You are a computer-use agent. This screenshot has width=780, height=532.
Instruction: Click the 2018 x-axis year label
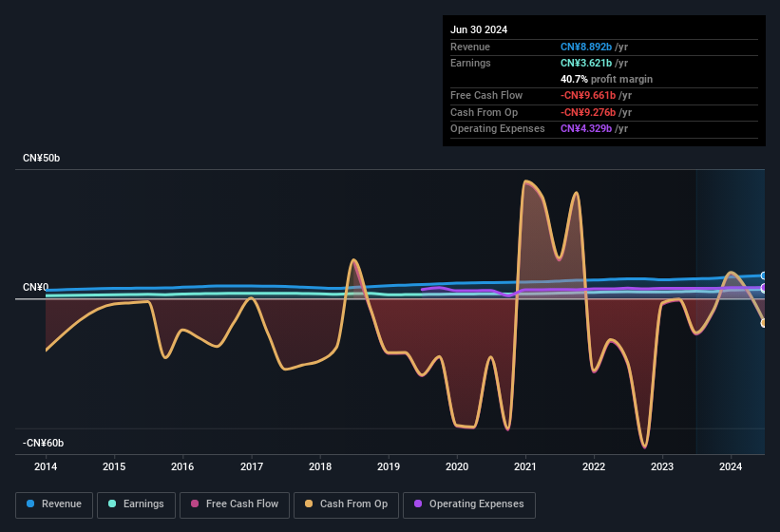(x=320, y=466)
